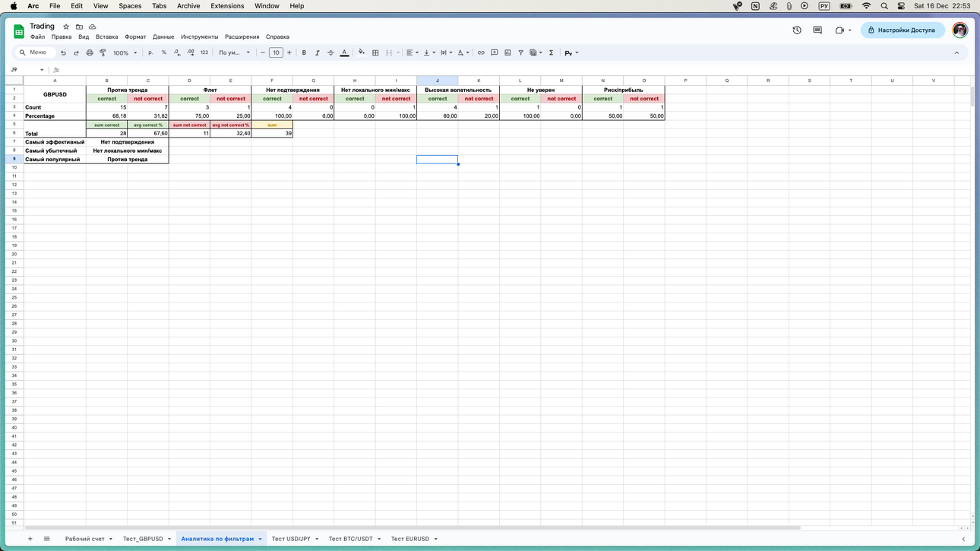Increase decimal places
980x551 pixels.
[x=190, y=52]
